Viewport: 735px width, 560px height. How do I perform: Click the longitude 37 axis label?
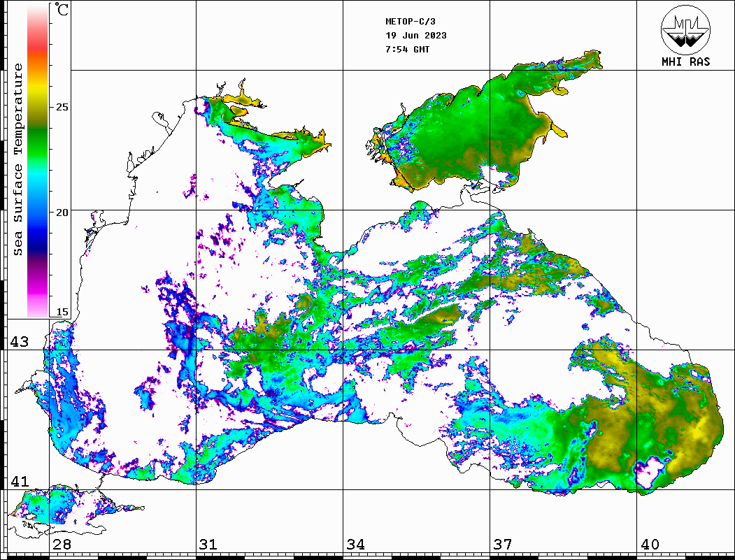502,545
